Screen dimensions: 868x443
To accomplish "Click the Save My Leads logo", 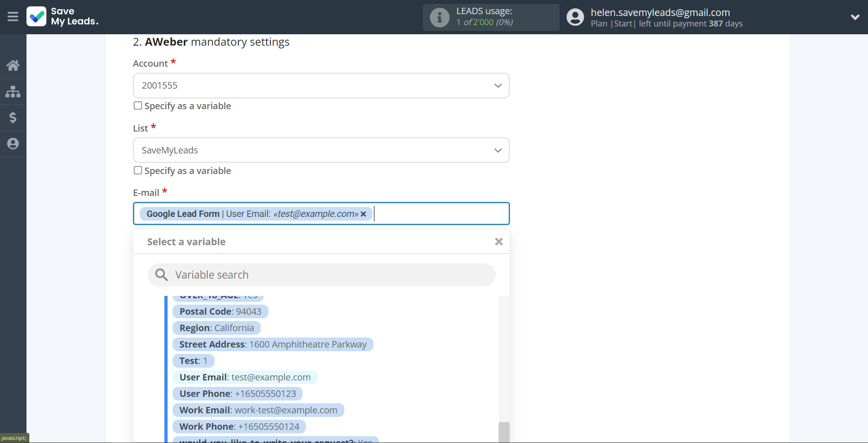I will coord(63,16).
